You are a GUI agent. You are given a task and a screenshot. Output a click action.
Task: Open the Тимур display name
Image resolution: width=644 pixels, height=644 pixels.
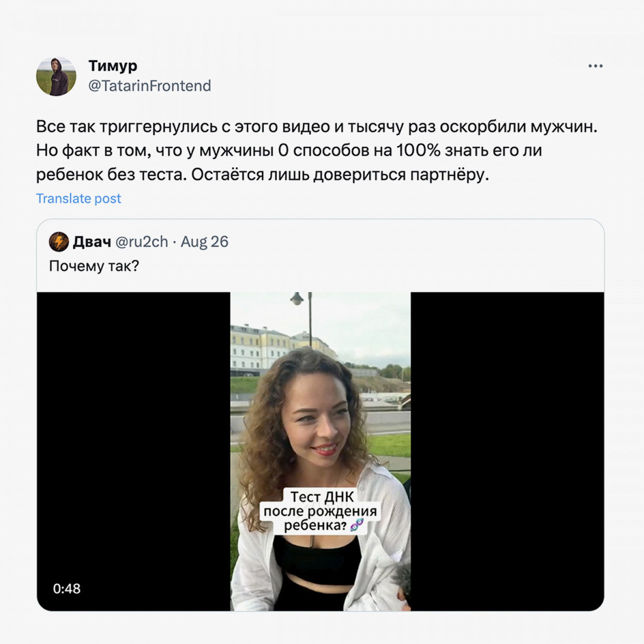[113, 66]
